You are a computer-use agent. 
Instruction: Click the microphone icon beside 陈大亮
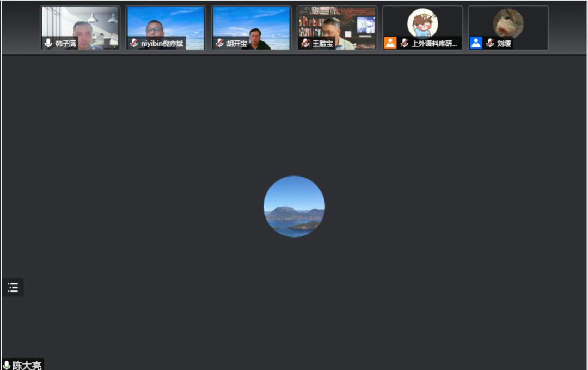[x=7, y=365]
